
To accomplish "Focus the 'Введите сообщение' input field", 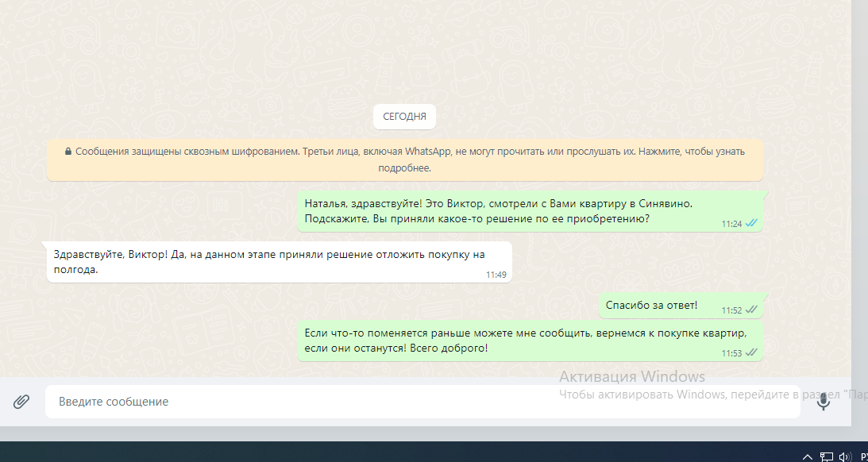I will [421, 402].
